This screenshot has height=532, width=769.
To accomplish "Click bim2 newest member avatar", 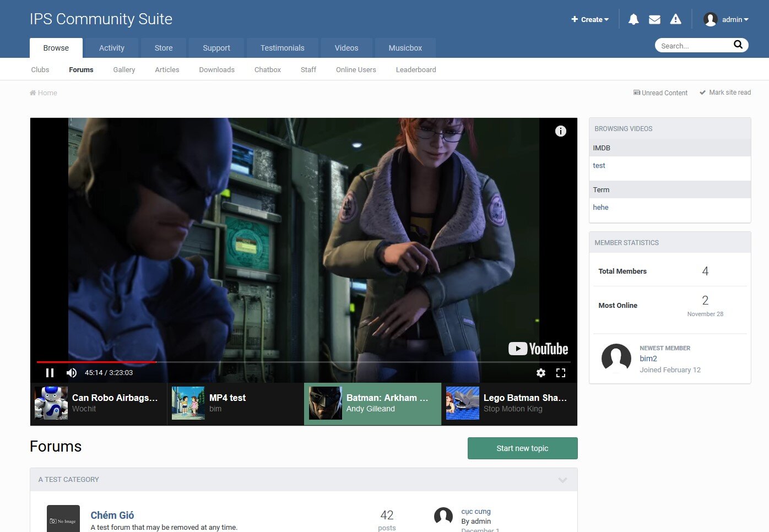I will [616, 359].
